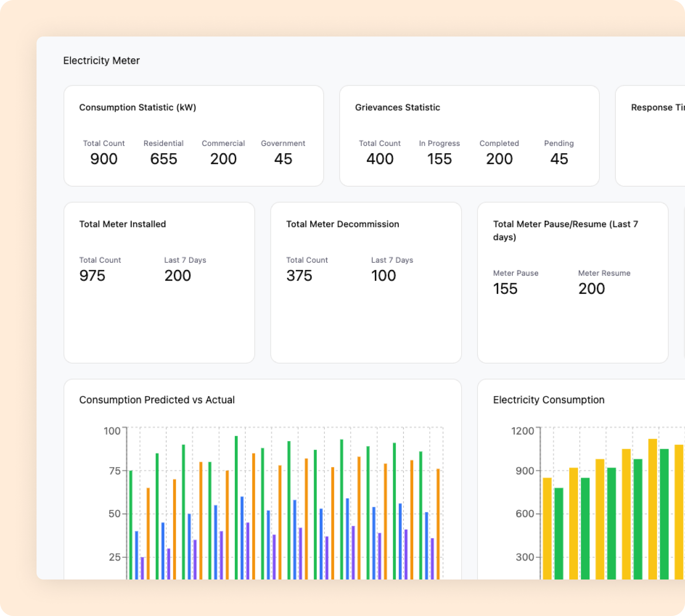Click the Government value 45
The height and width of the screenshot is (616, 685).
(283, 159)
